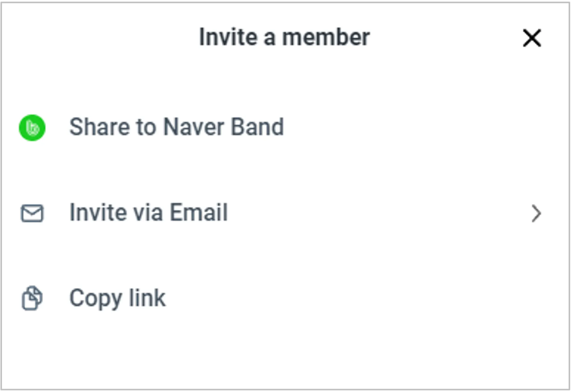Click the word 'Email' in invite option
This screenshot has width=573, height=392.
pyautogui.click(x=198, y=213)
